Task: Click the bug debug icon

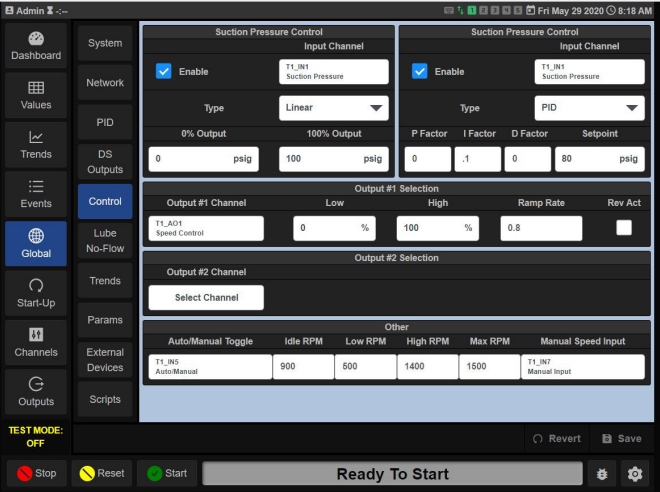Action: pos(602,474)
